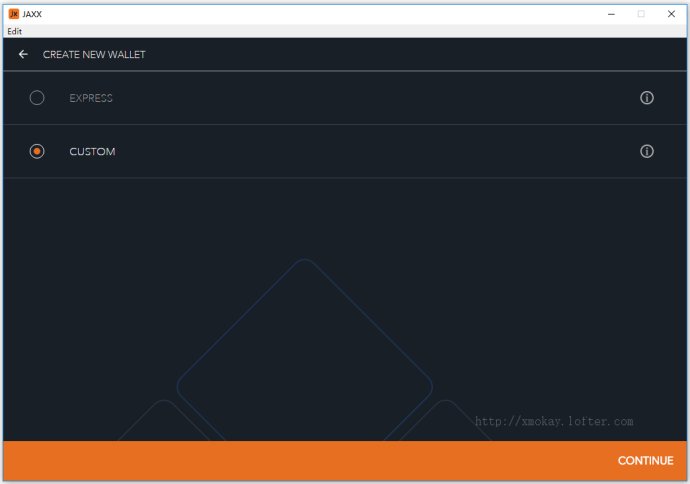Viewport: 690px width, 484px height.
Task: Click the Continue button
Action: (646, 461)
